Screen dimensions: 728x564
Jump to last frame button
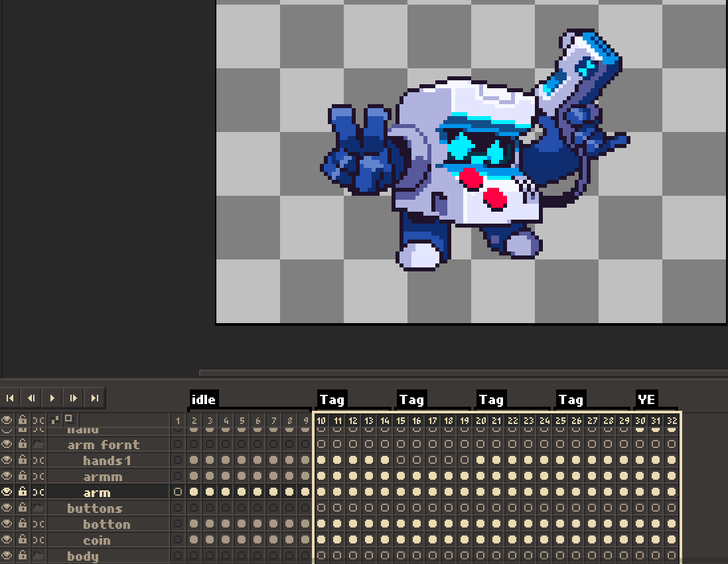coord(95,398)
